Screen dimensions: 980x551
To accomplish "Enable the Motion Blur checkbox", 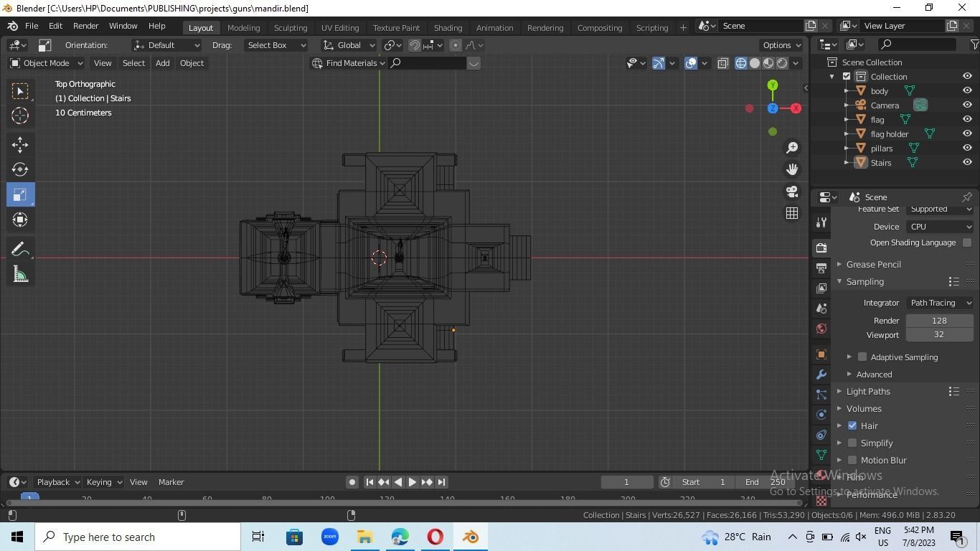I will coord(852,461).
